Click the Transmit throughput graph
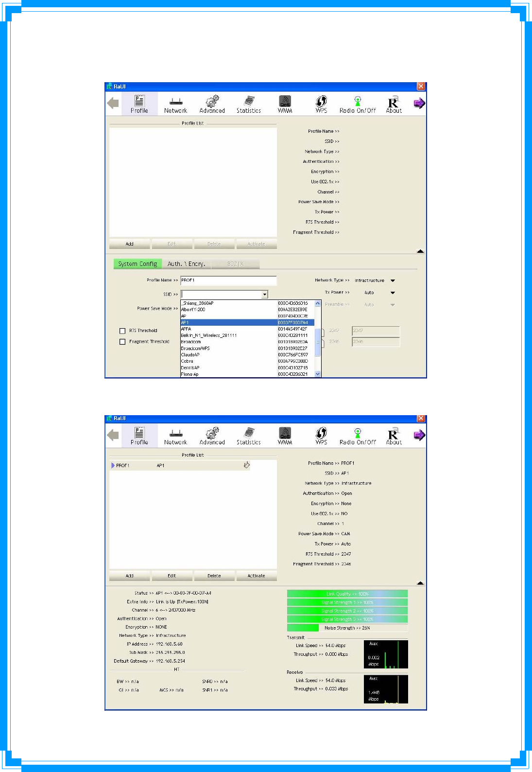 tap(386, 654)
